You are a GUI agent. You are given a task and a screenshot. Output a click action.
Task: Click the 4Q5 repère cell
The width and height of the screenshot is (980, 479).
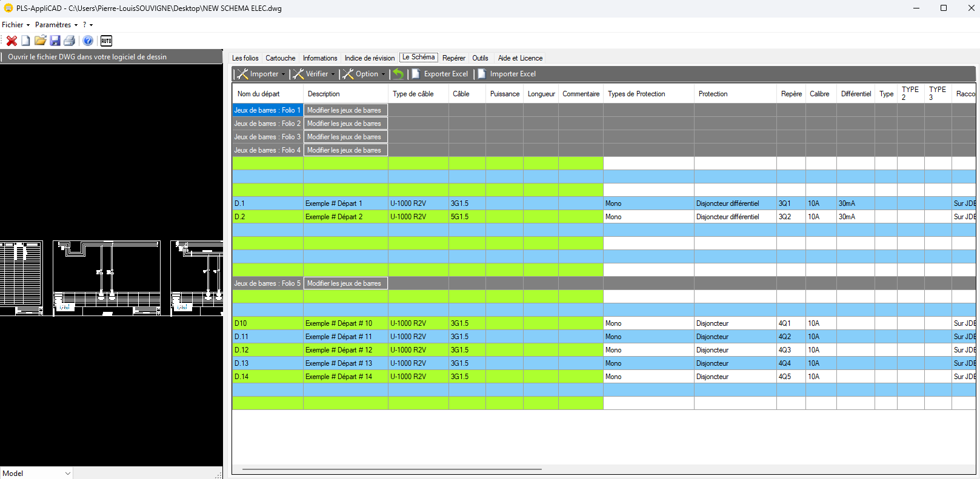pyautogui.click(x=791, y=377)
